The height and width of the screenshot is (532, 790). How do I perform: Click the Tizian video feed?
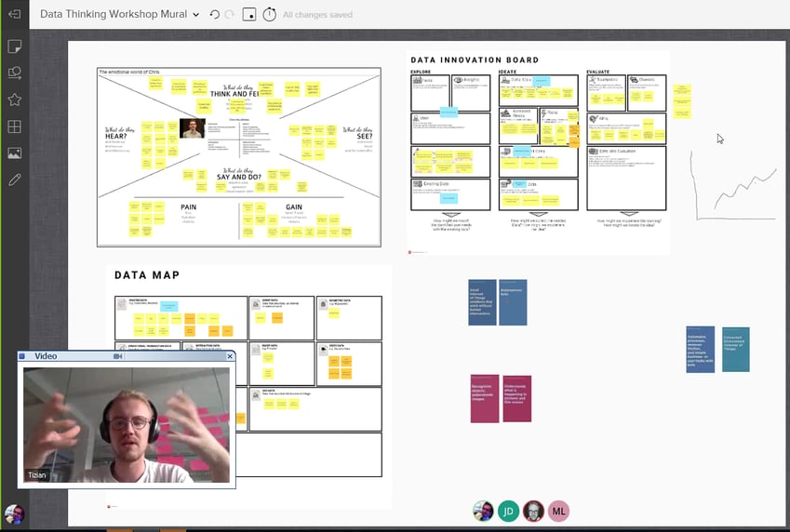coord(127,425)
